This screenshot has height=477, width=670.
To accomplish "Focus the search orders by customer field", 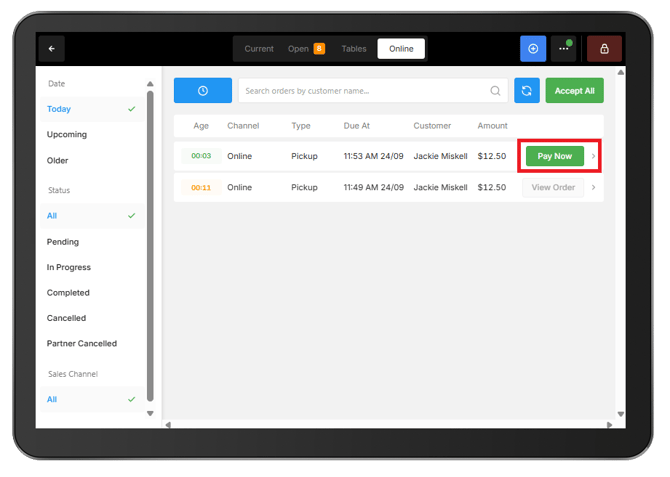I will point(373,91).
